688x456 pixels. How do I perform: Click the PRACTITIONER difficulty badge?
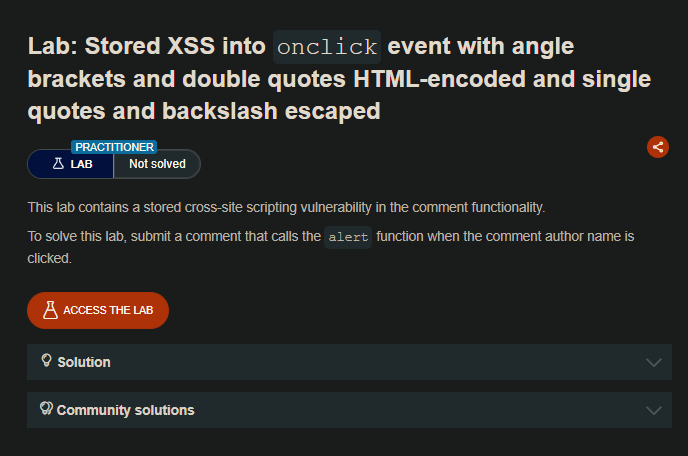(x=114, y=147)
